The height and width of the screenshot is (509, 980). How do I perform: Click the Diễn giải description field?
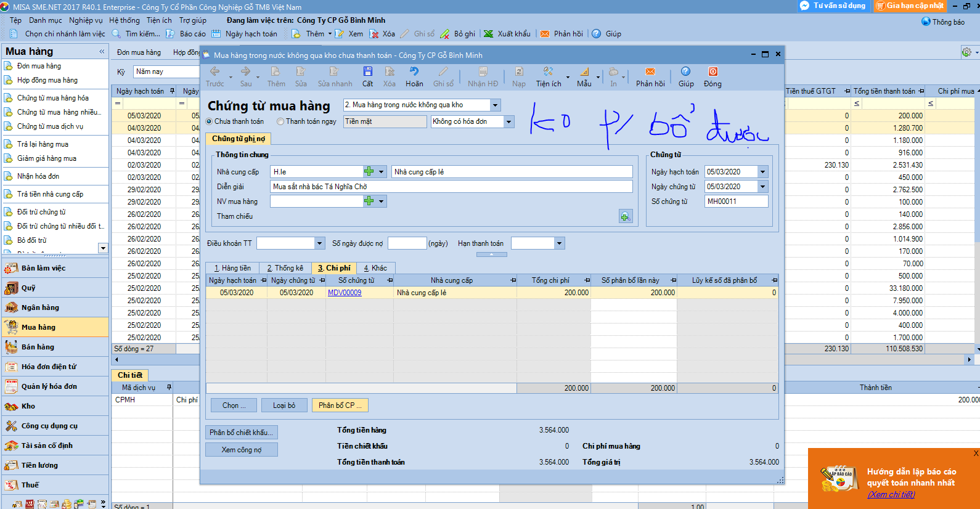pyautogui.click(x=451, y=187)
